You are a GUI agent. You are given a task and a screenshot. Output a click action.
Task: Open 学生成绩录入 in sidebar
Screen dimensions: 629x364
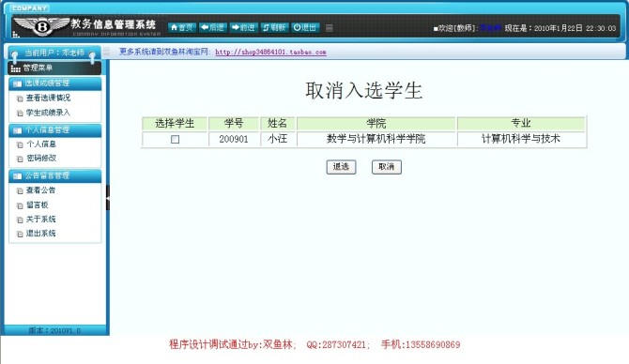(x=48, y=113)
